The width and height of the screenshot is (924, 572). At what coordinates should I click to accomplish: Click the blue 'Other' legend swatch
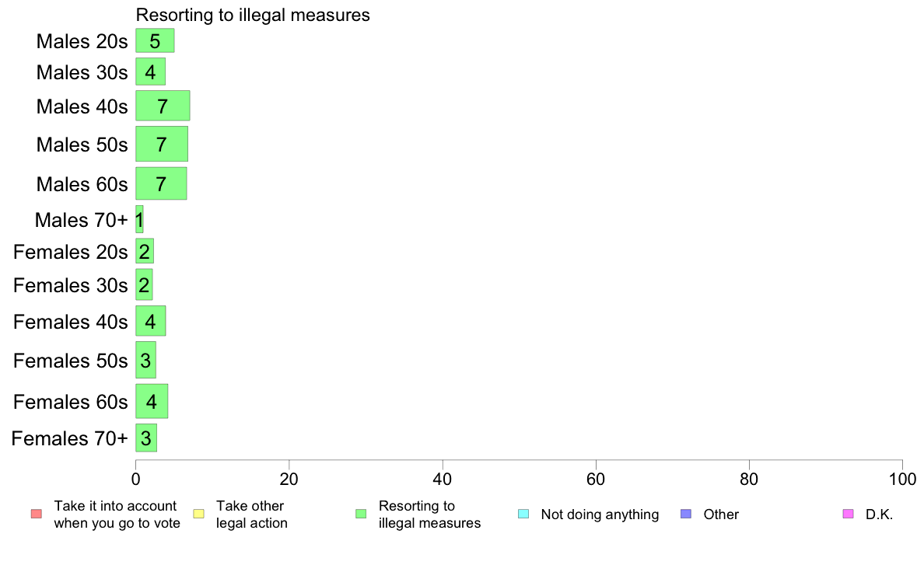tap(685, 514)
